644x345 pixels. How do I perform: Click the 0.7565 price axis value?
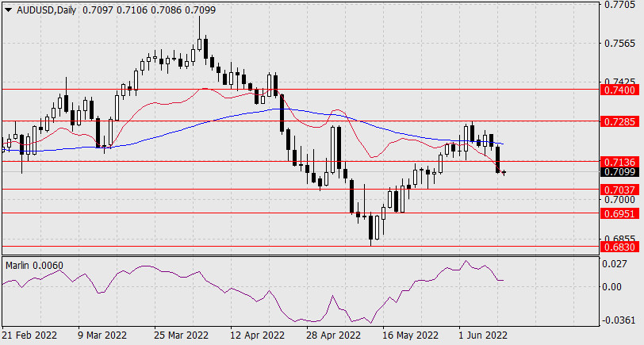click(619, 44)
